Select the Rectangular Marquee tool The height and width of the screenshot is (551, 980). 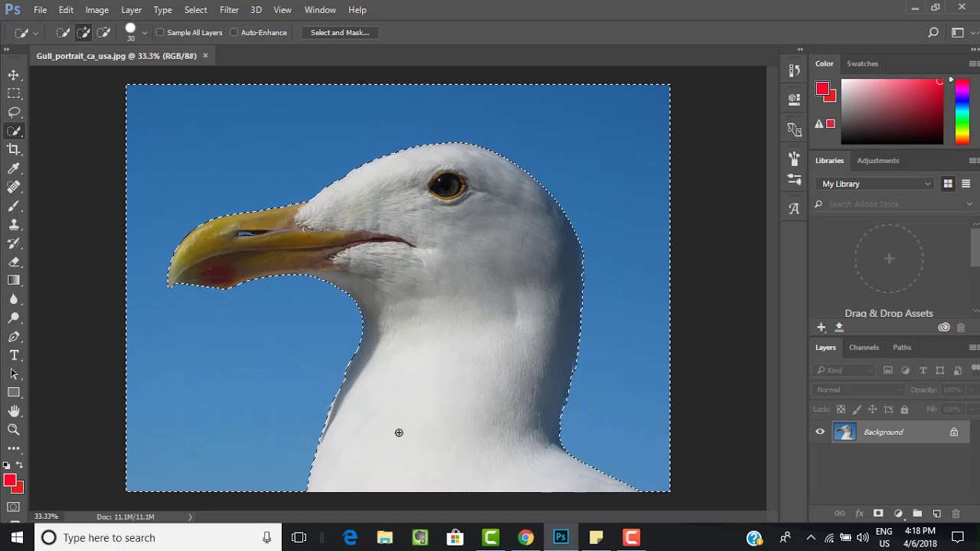(14, 93)
